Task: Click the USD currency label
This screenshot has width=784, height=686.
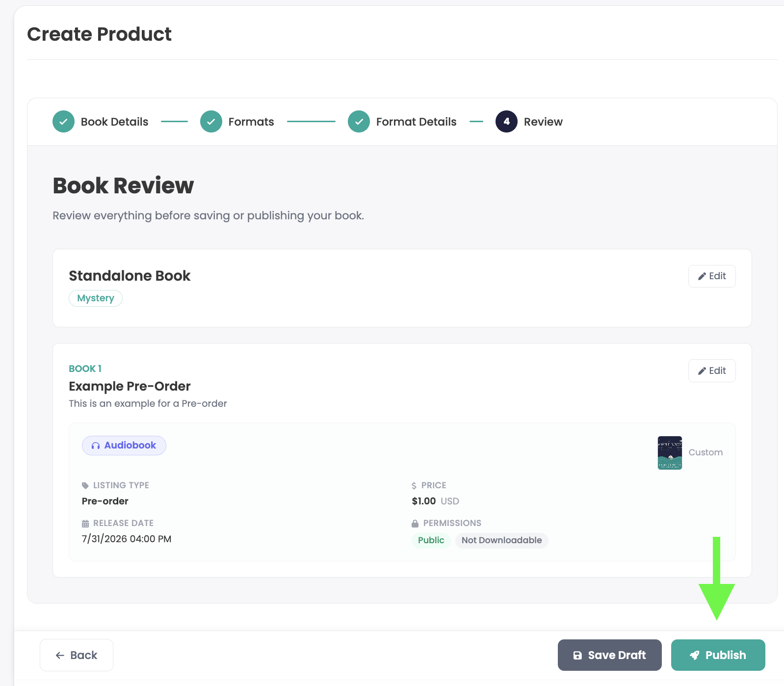Action: (x=450, y=501)
